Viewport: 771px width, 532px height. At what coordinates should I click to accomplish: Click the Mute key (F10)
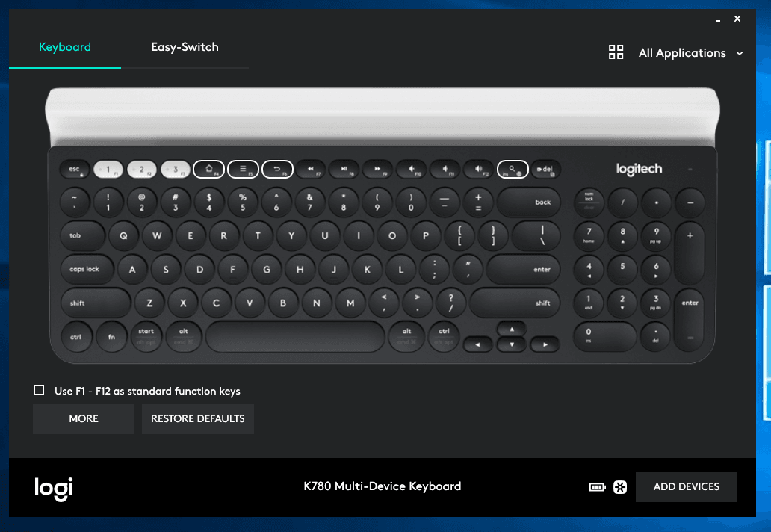pos(412,170)
